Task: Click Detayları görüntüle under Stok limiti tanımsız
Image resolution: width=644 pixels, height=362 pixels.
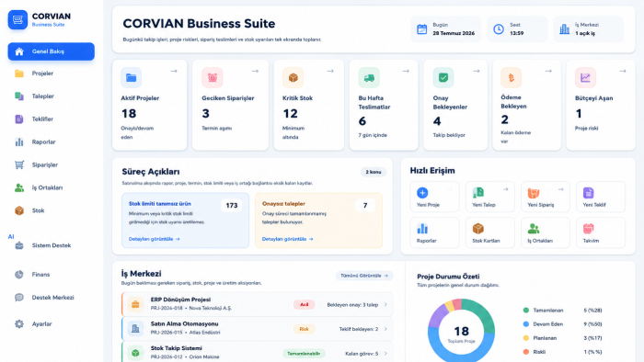Action: point(154,239)
